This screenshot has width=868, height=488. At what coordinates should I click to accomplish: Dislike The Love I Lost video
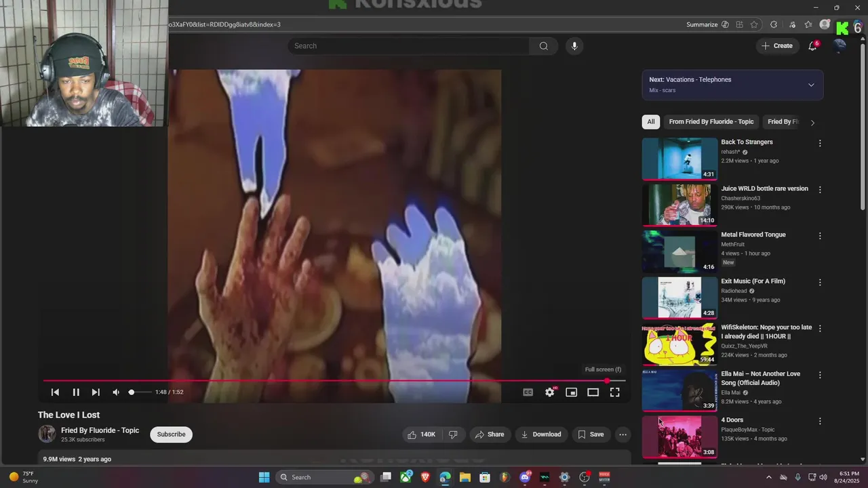(x=454, y=434)
